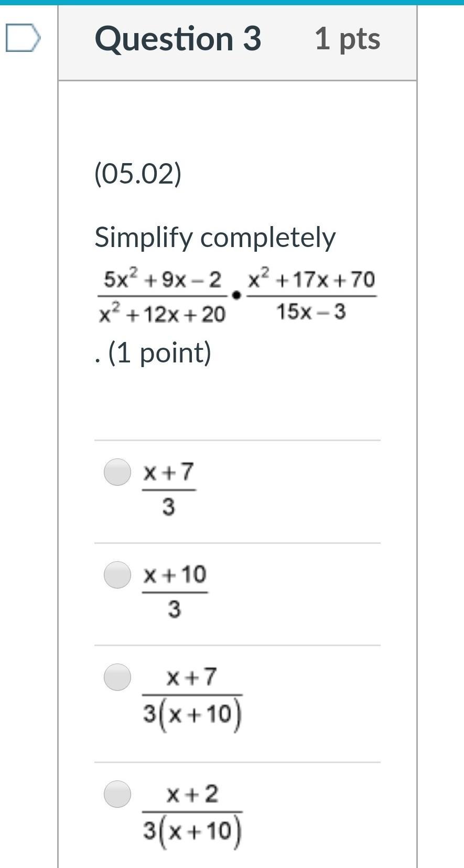
Task: Select the answer x+7 over 3
Action: [x=117, y=472]
